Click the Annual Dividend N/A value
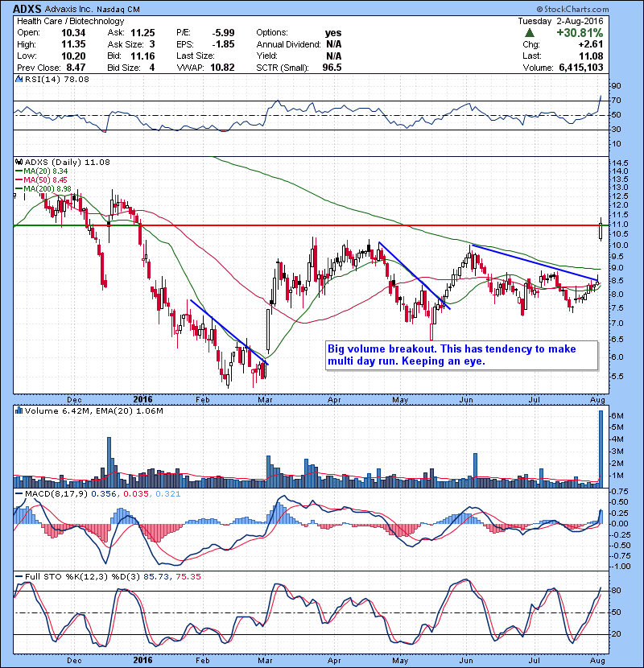644x668 pixels. (334, 44)
